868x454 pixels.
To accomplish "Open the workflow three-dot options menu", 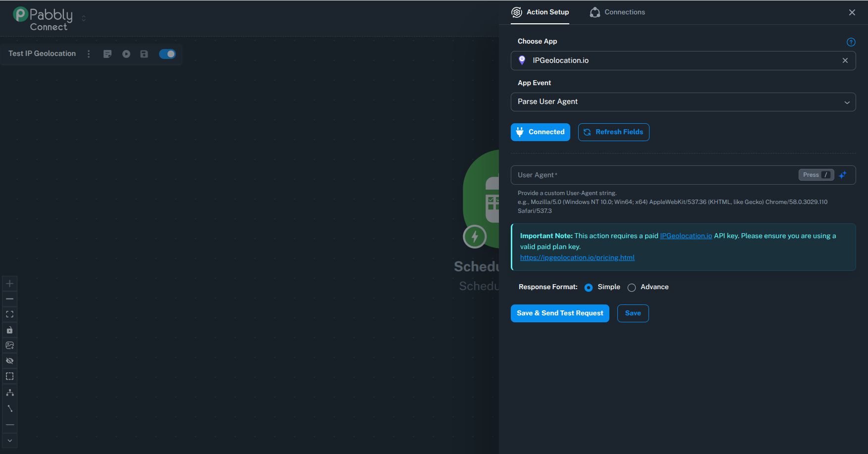I will (x=89, y=54).
